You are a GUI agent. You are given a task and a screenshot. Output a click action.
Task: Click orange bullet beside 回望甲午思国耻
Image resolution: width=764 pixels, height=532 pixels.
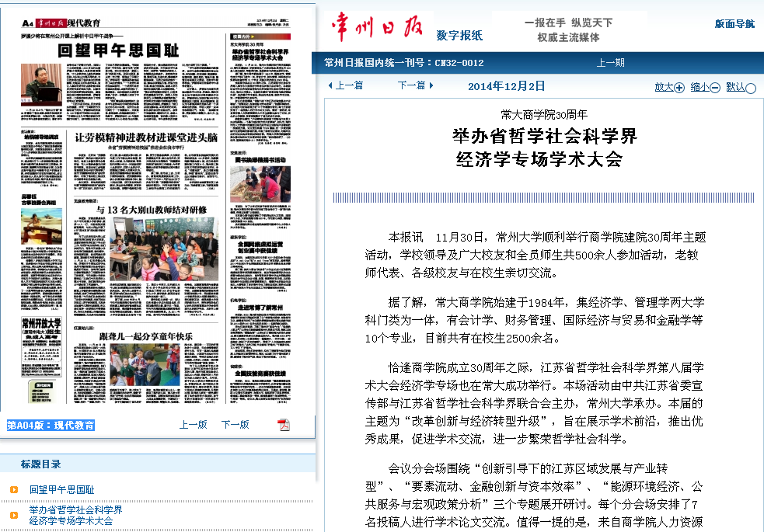pyautogui.click(x=14, y=490)
